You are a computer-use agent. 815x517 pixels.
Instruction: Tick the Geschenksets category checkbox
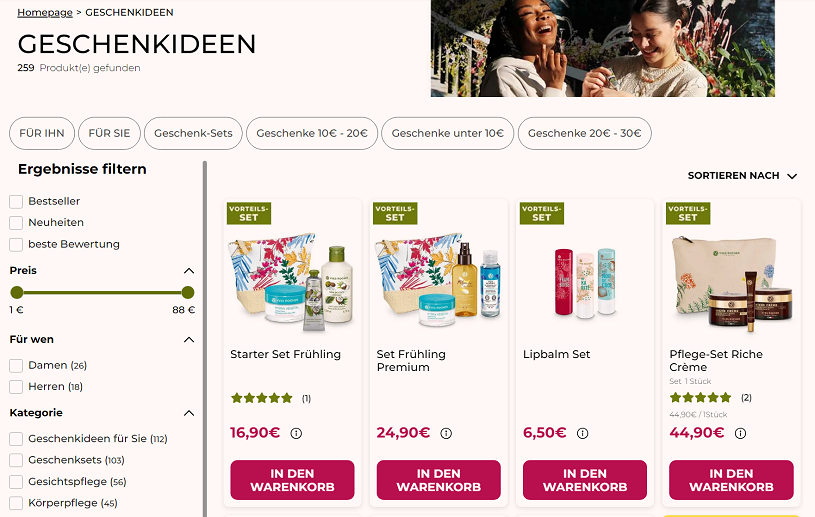tap(16, 460)
